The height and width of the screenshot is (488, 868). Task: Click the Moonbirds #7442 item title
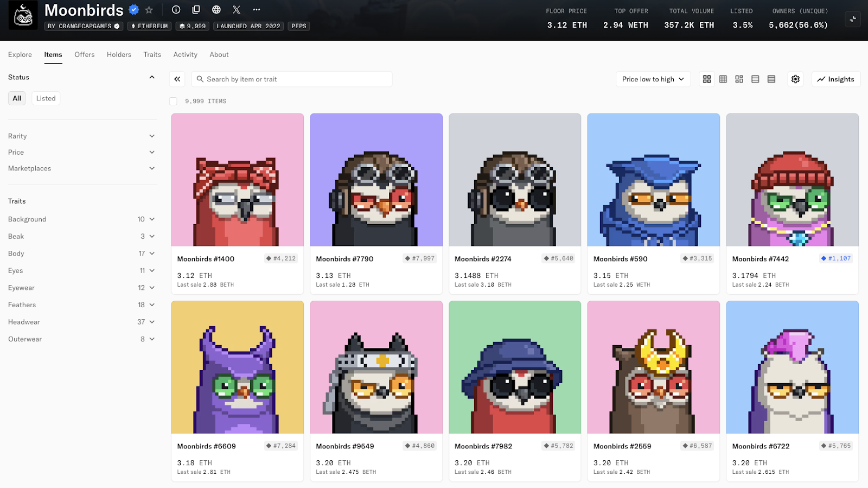[760, 259]
